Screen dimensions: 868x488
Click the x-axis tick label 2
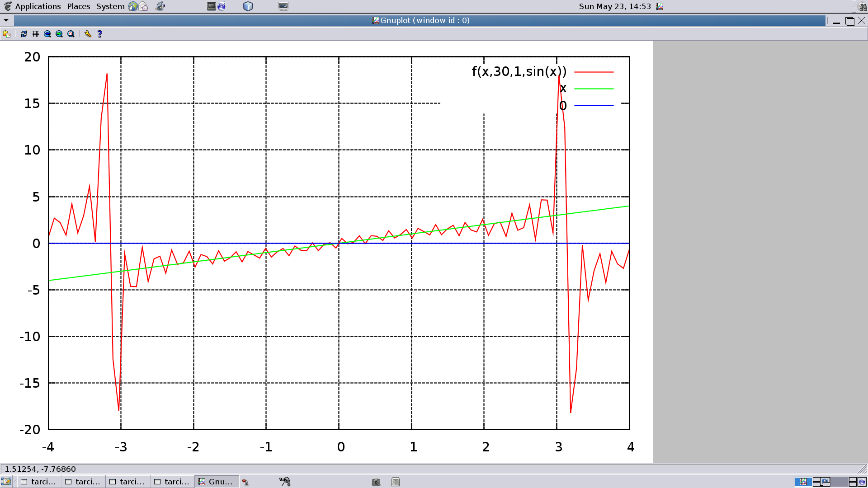point(486,447)
